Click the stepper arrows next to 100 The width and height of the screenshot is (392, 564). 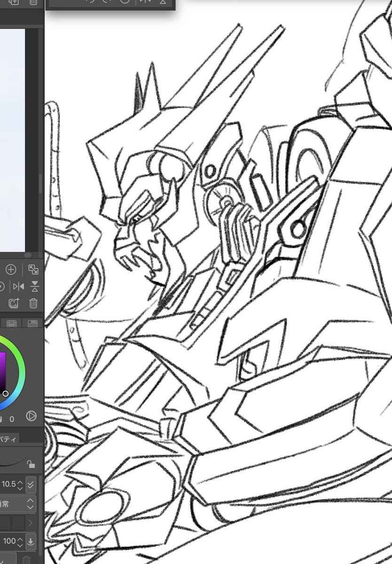tap(20, 541)
